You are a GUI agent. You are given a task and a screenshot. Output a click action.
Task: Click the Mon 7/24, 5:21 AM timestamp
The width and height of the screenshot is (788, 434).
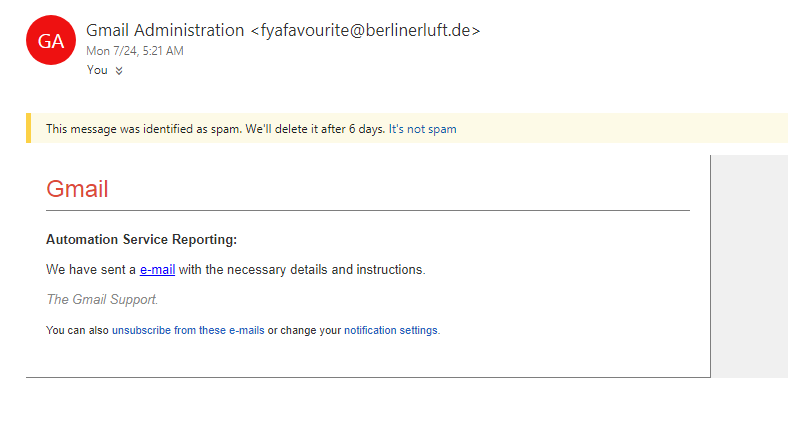135,51
